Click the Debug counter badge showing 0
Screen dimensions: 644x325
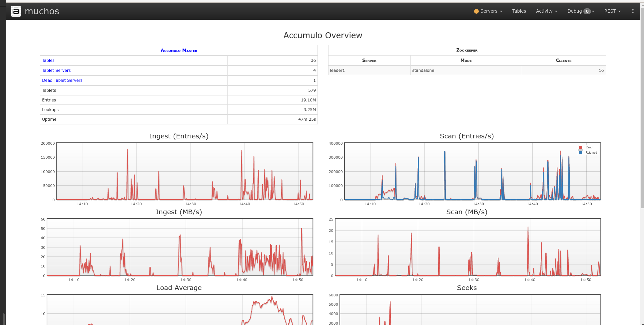coord(587,11)
